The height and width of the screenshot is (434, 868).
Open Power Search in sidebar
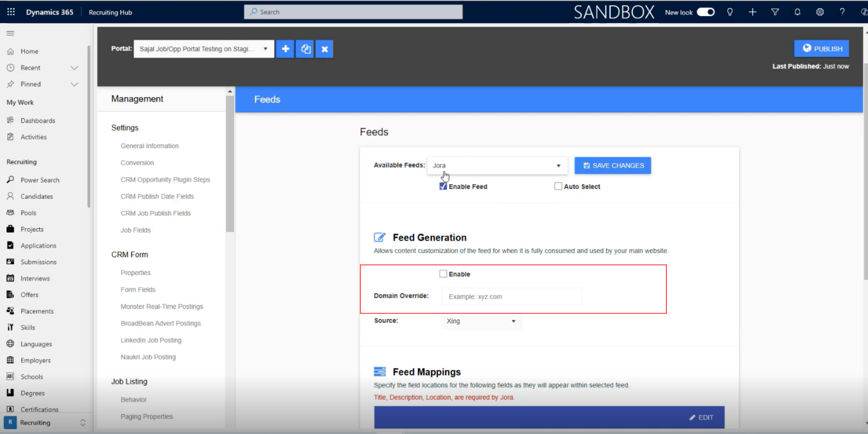40,180
